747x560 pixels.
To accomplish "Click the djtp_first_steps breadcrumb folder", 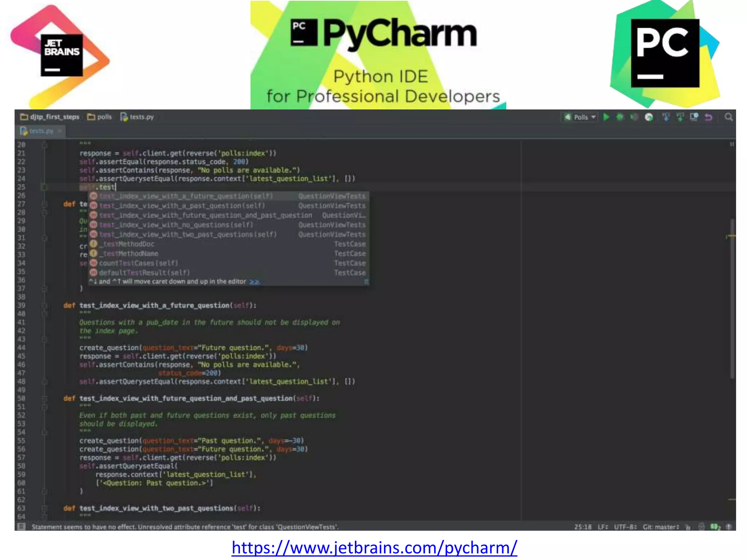I will (x=50, y=117).
